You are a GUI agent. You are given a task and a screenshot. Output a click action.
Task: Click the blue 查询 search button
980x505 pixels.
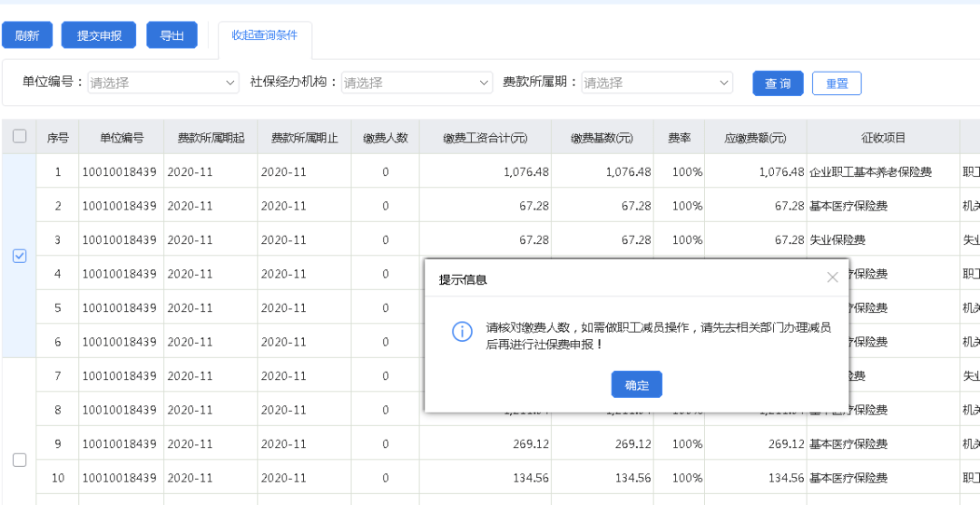pyautogui.click(x=778, y=83)
